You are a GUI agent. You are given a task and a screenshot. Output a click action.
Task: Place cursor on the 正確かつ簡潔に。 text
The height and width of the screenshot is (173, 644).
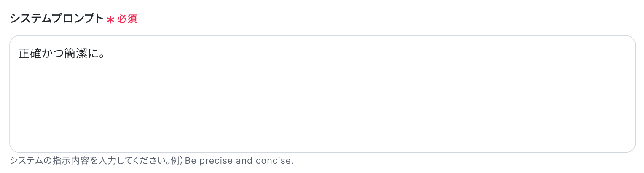(x=61, y=54)
